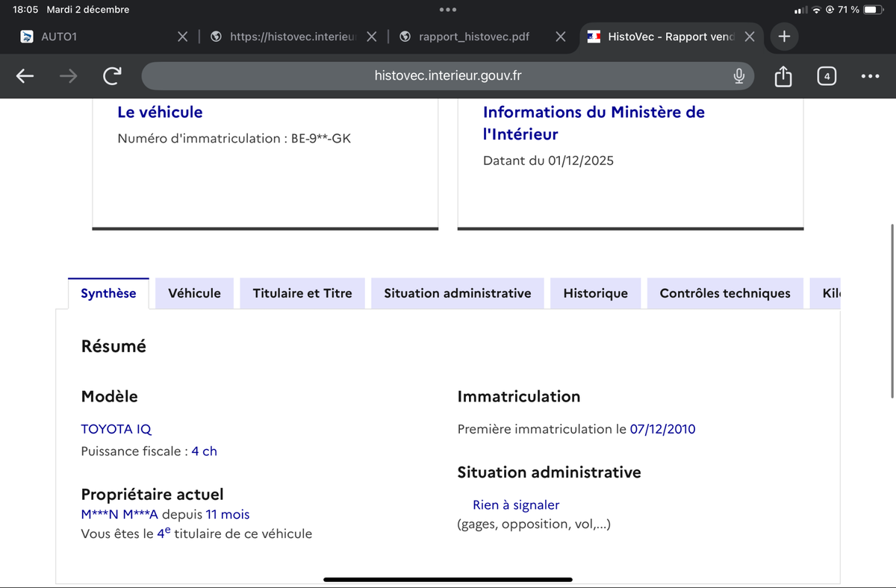Select the Synthèse tab

[108, 293]
